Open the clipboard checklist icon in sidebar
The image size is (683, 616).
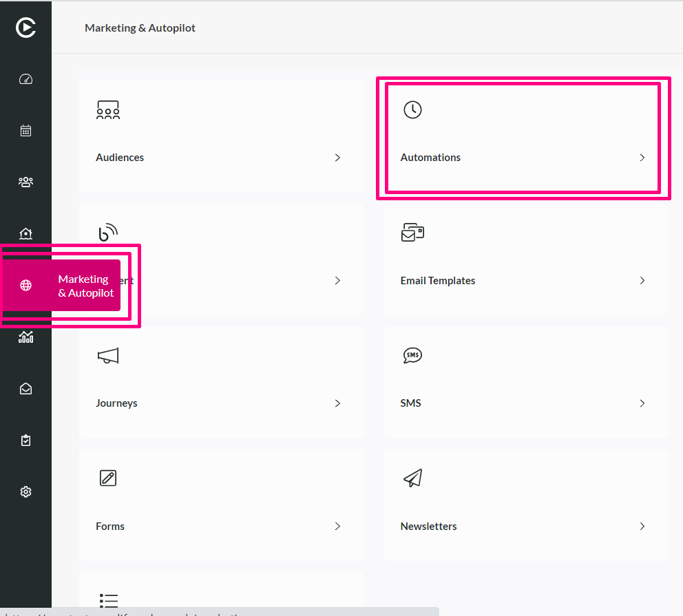pos(25,440)
